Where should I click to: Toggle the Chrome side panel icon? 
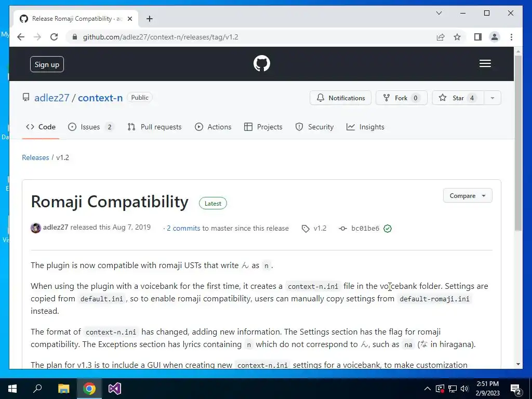(478, 37)
